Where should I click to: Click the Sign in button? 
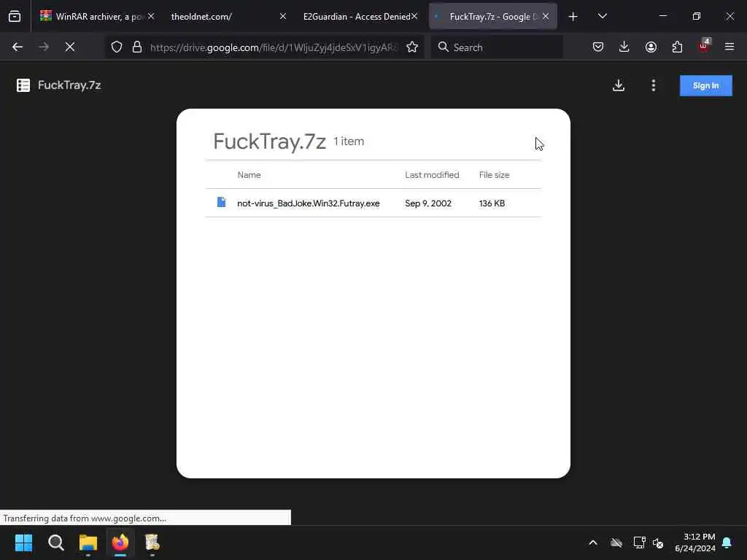click(705, 86)
